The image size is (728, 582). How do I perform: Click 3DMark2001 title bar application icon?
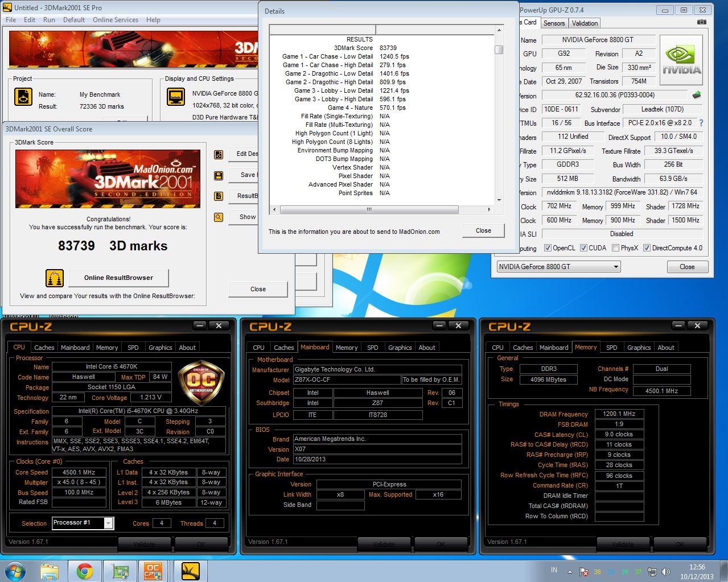coord(7,7)
